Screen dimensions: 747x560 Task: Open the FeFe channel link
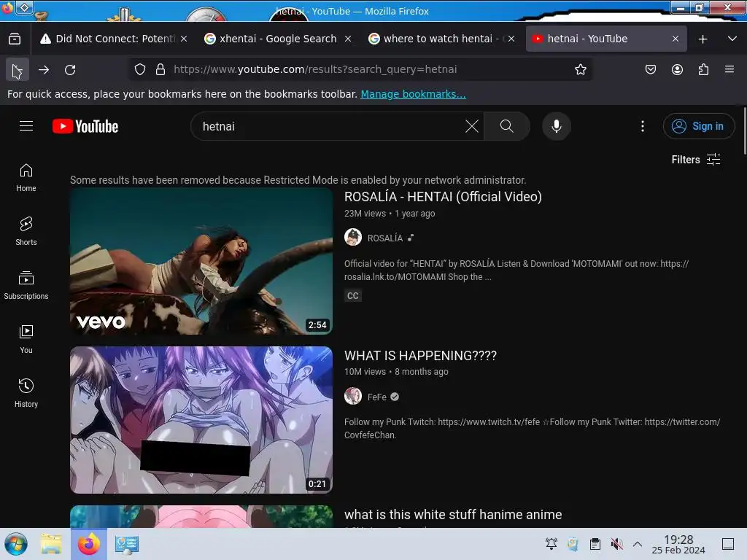tap(377, 397)
